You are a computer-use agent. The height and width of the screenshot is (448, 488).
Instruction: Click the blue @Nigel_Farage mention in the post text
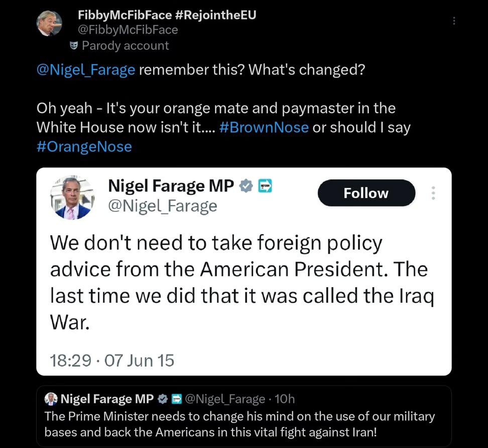click(x=86, y=69)
